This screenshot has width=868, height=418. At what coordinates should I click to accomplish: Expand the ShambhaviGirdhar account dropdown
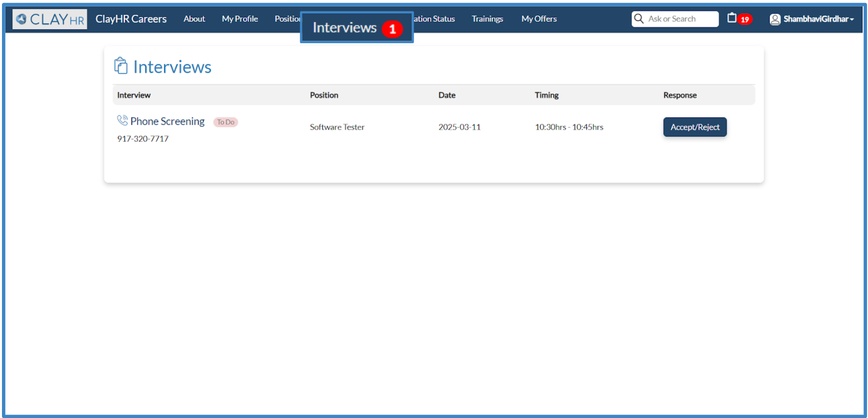818,19
